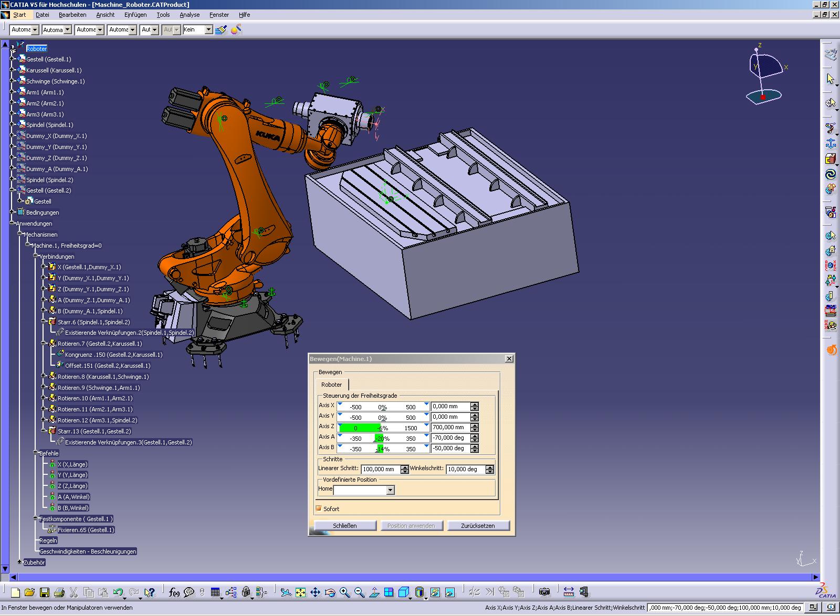Click the Measure Item icon
The width and height of the screenshot is (840, 616).
[584, 592]
